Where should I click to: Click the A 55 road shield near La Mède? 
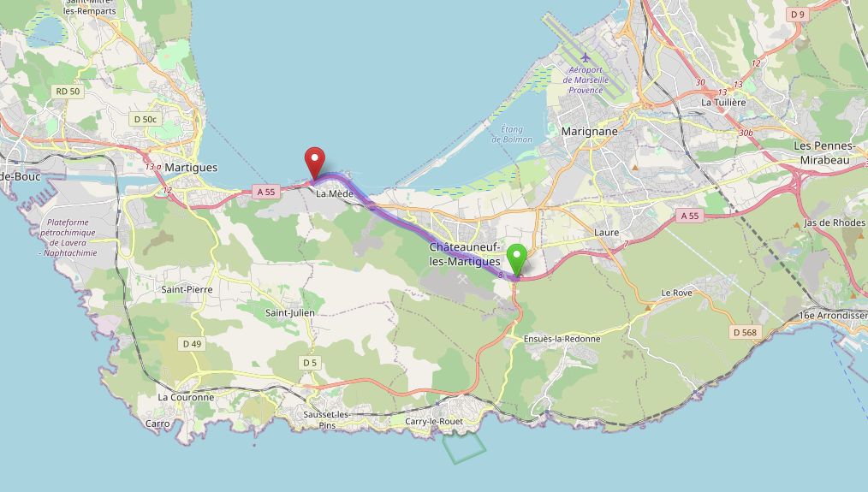coord(265,192)
